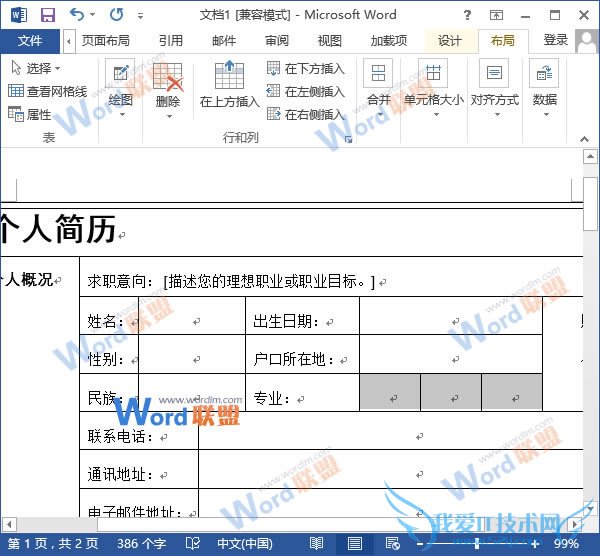600x556 pixels.
Task: Open the 单元格大小 cell size menu
Action: (x=434, y=88)
